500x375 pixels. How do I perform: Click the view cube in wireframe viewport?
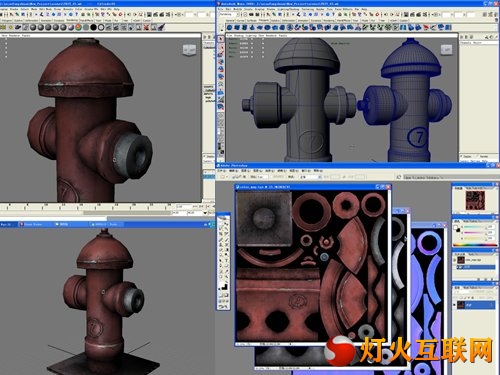(x=447, y=50)
